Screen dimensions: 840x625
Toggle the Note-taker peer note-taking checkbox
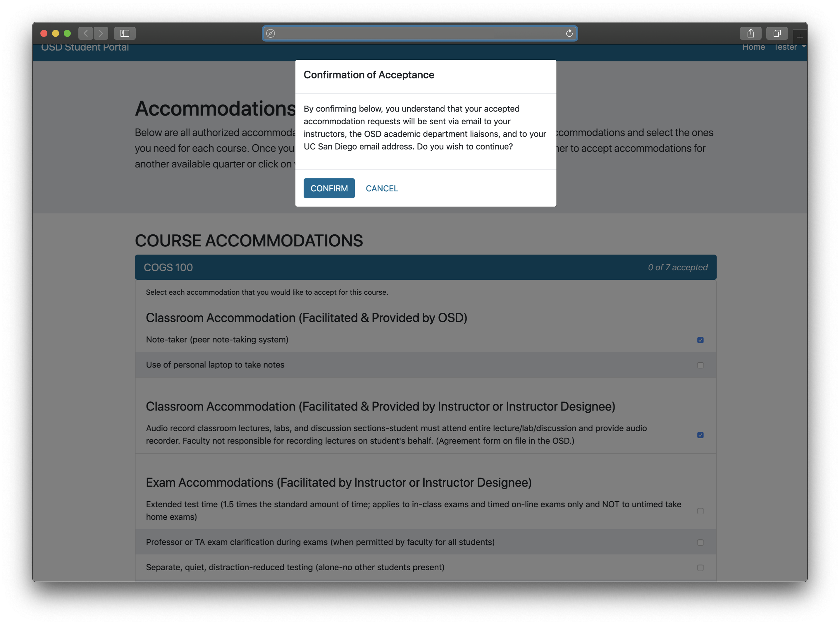[x=700, y=339]
